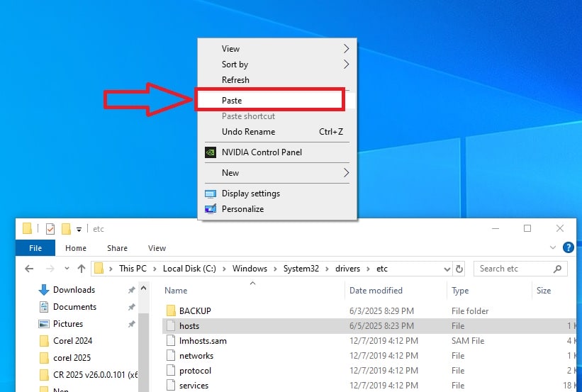Expand the ribbon with the chevron
The image size is (582, 392).
[x=553, y=247]
